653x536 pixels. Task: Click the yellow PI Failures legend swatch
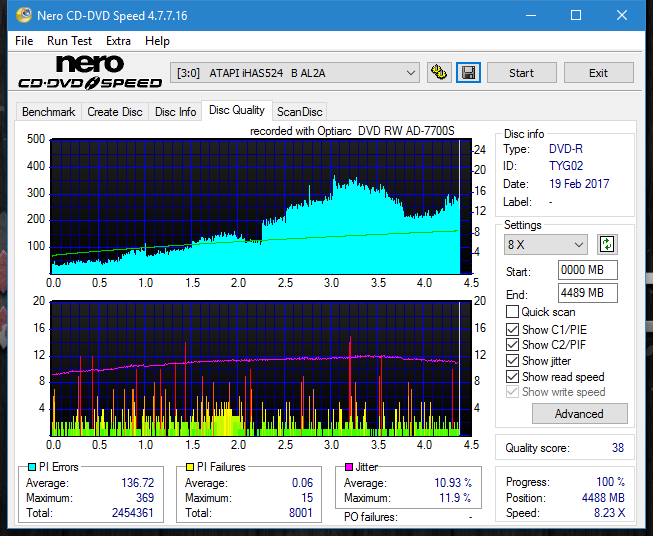click(x=190, y=467)
